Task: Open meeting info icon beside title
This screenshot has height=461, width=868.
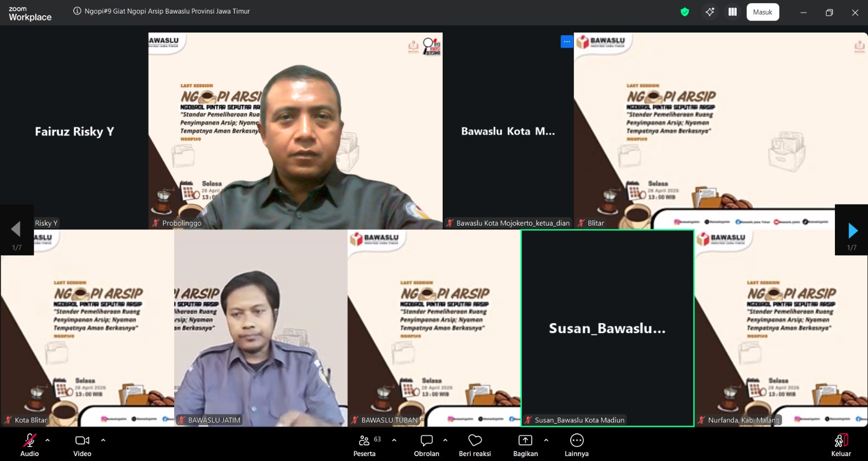Action: (77, 11)
